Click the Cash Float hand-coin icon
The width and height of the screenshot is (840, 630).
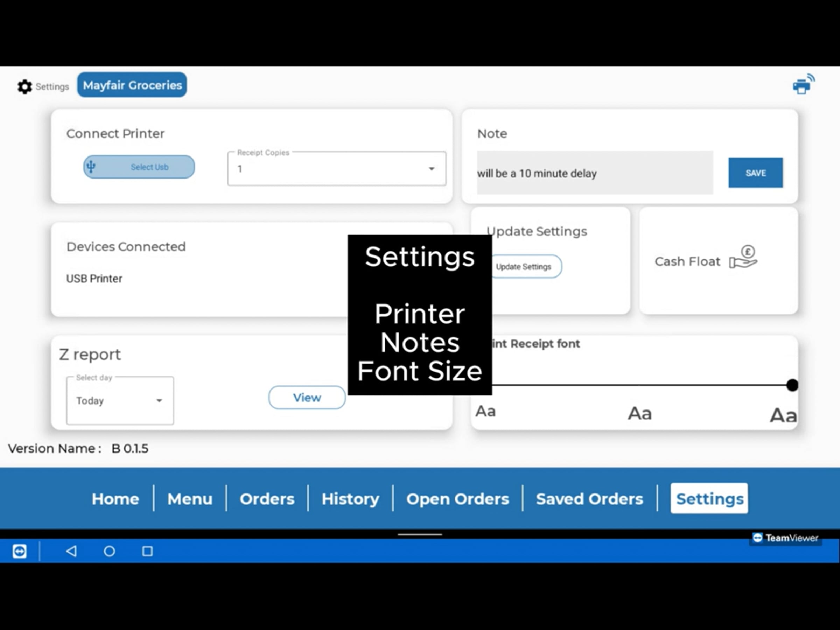point(743,257)
